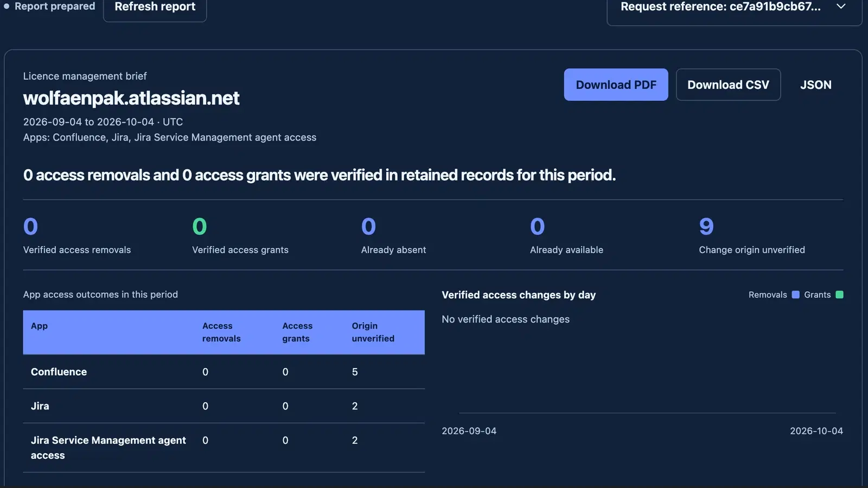Click the 2026-09-04 chart axis label
This screenshot has width=868, height=488.
pos(469,431)
